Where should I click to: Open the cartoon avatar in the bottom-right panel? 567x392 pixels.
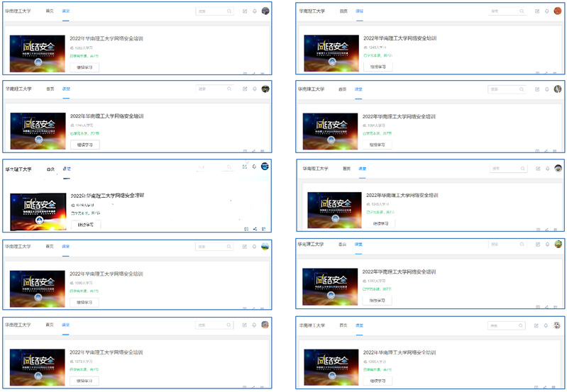click(x=557, y=325)
